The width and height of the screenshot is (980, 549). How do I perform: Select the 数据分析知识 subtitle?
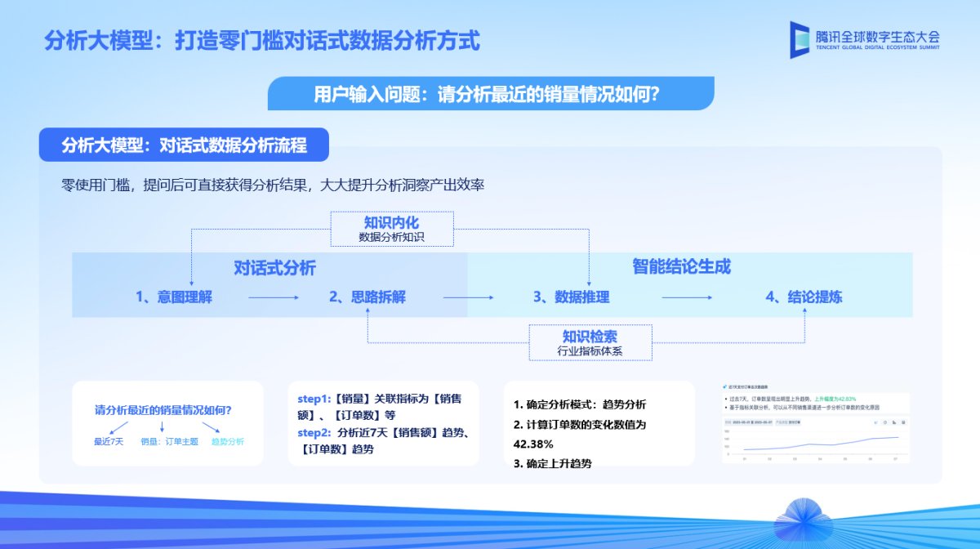coord(392,238)
